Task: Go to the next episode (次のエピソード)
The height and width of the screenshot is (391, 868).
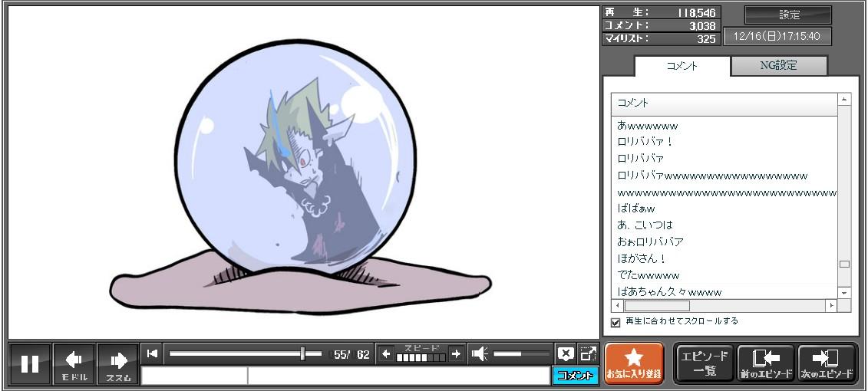Action: pyautogui.click(x=827, y=363)
